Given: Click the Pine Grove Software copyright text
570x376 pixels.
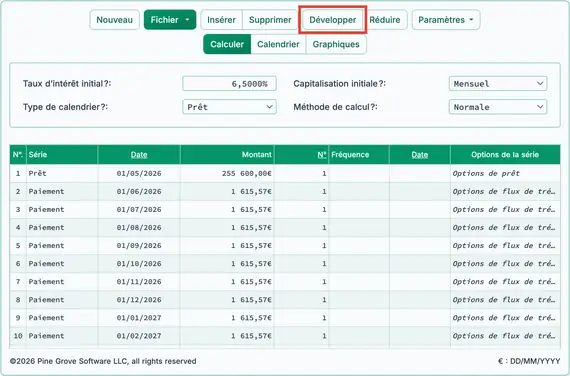Looking at the screenshot, I should click(103, 361).
